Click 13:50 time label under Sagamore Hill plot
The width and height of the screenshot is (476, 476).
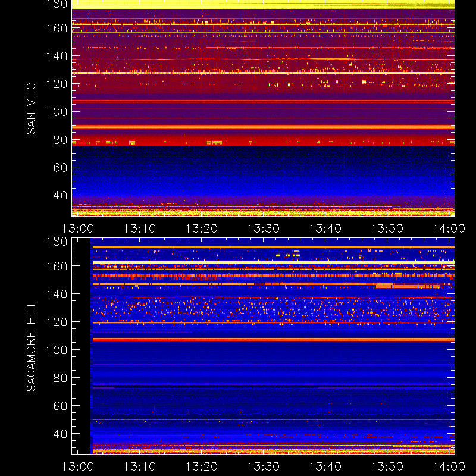coord(387,466)
